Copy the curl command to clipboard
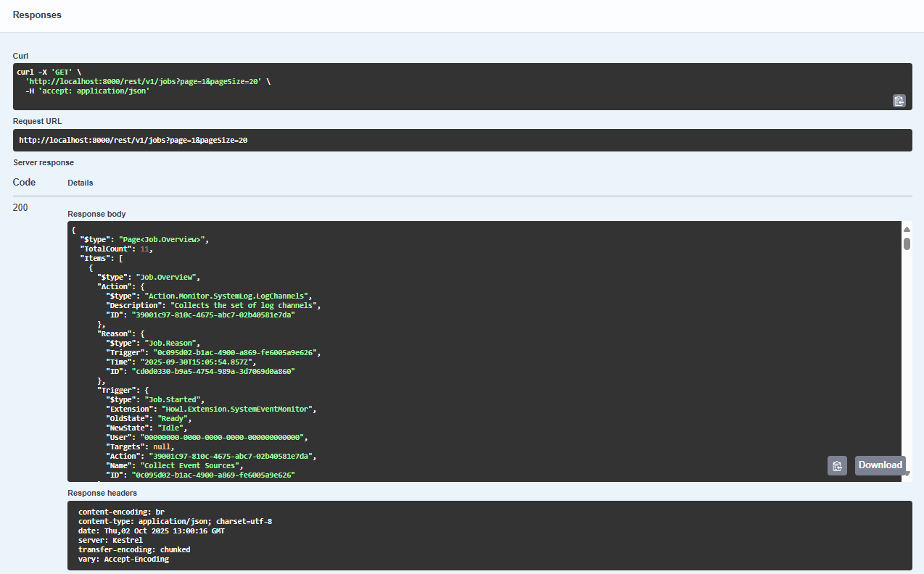This screenshot has height=574, width=924. [x=899, y=101]
